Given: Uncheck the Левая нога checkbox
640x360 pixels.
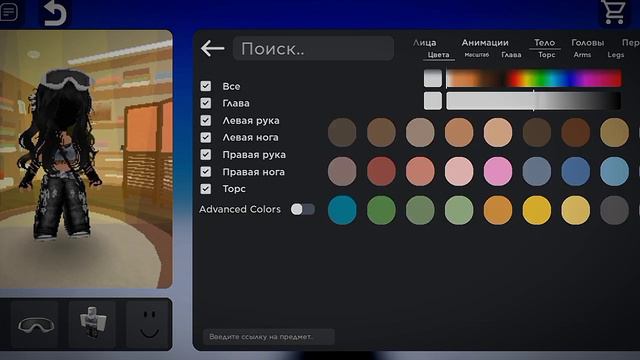Looking at the screenshot, I should pos(206,137).
